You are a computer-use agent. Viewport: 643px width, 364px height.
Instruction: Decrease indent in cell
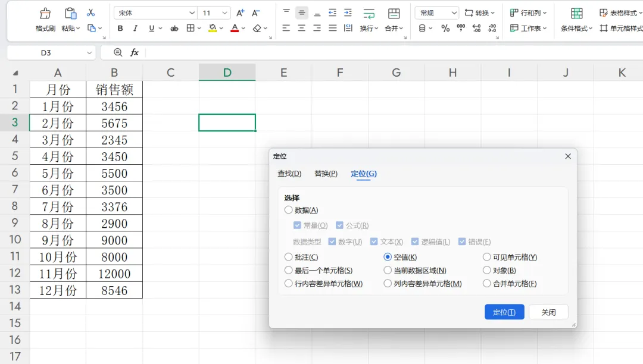[x=332, y=12]
